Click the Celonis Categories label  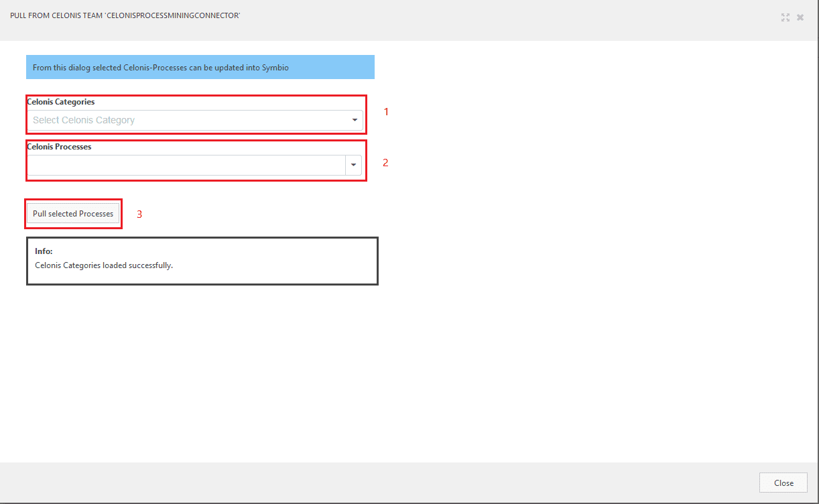pyautogui.click(x=60, y=101)
